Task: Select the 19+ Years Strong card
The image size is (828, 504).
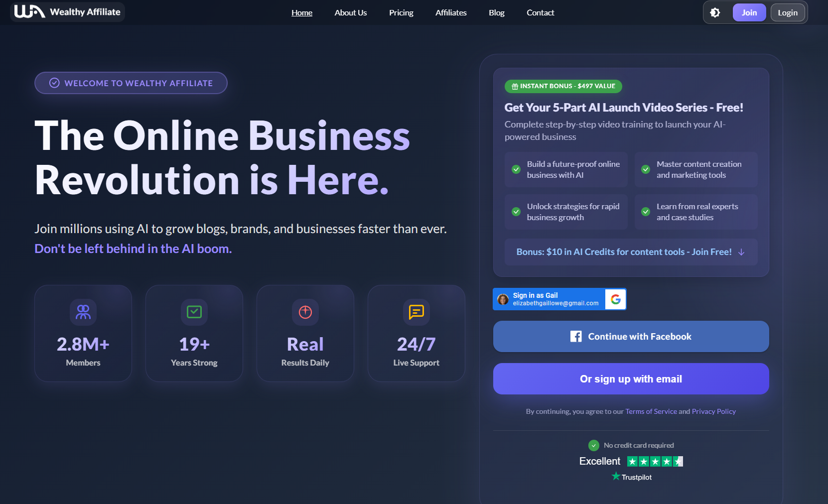Action: (x=194, y=333)
